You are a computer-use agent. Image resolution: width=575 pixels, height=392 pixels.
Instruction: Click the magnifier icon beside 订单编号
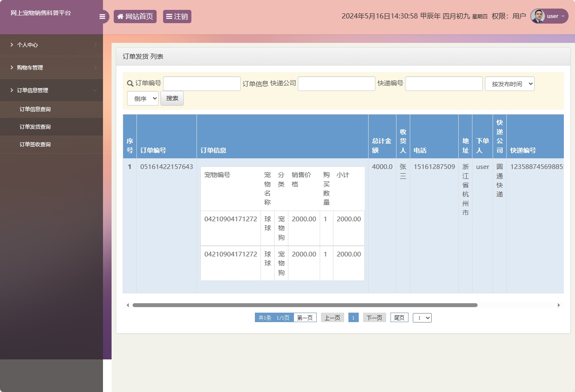pos(130,84)
